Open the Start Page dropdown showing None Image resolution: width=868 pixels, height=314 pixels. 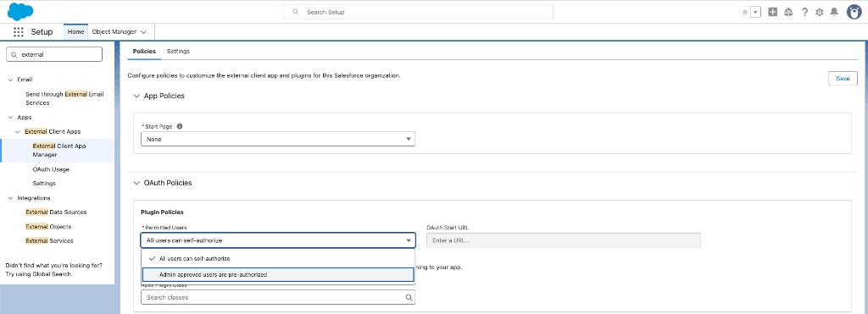point(278,140)
